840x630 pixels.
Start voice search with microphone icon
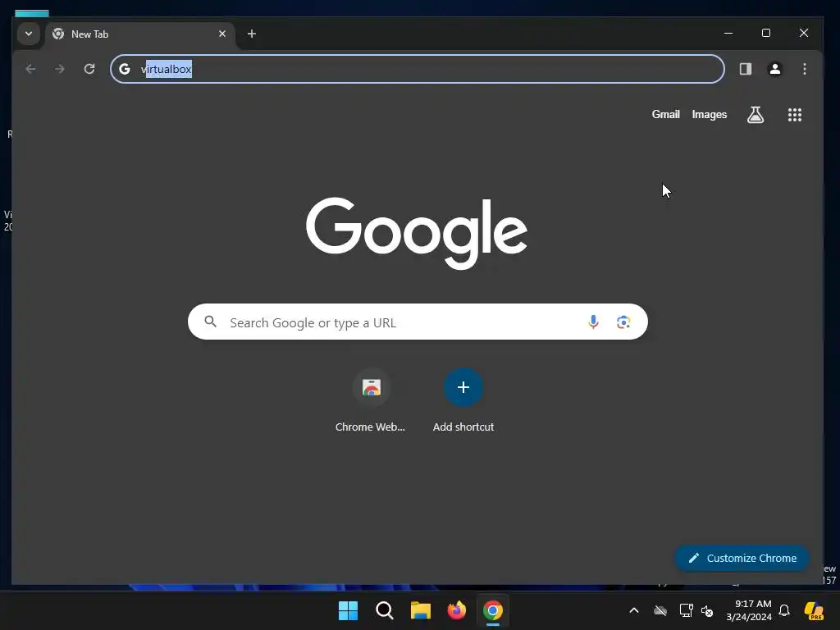pos(593,322)
